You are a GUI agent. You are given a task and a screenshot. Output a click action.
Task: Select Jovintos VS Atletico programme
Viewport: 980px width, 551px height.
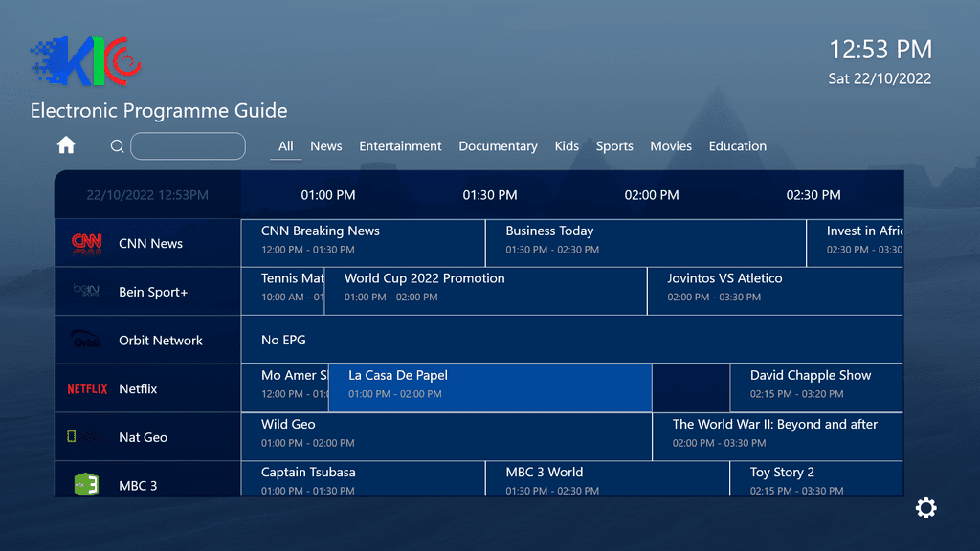click(775, 291)
